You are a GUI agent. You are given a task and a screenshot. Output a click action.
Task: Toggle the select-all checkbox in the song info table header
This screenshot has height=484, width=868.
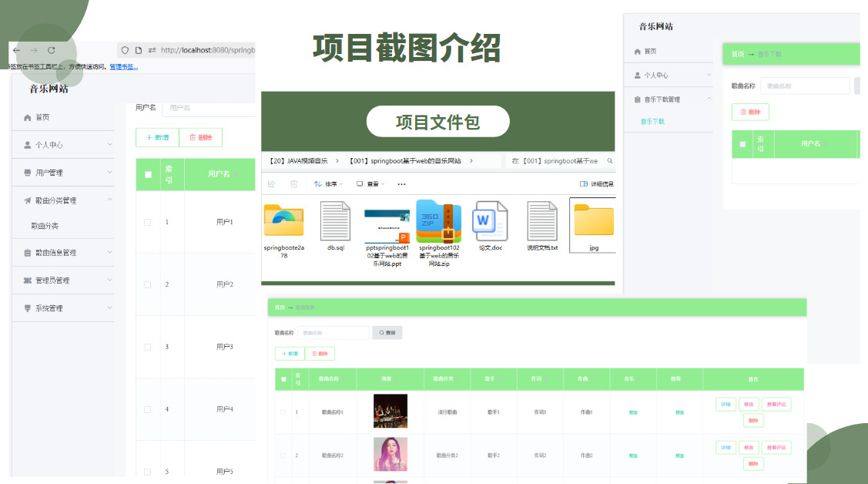[x=283, y=379]
